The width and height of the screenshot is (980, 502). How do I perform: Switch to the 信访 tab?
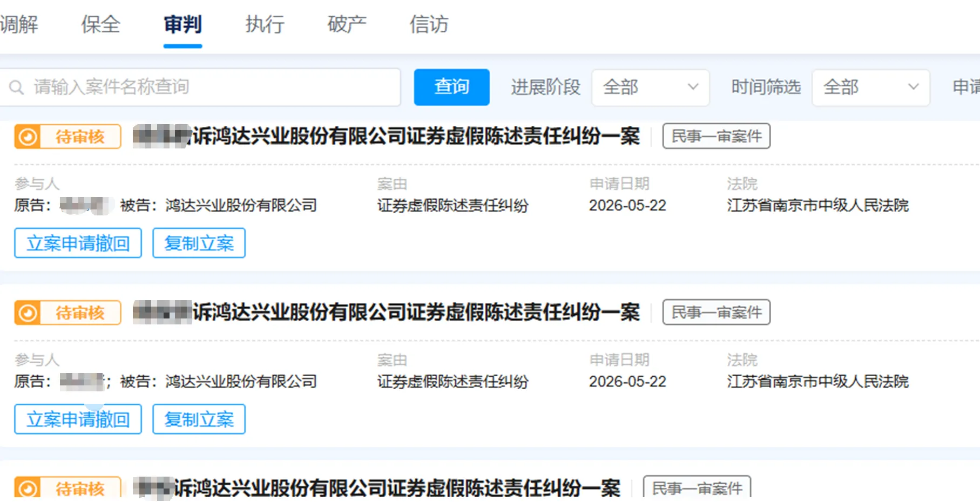pyautogui.click(x=429, y=24)
